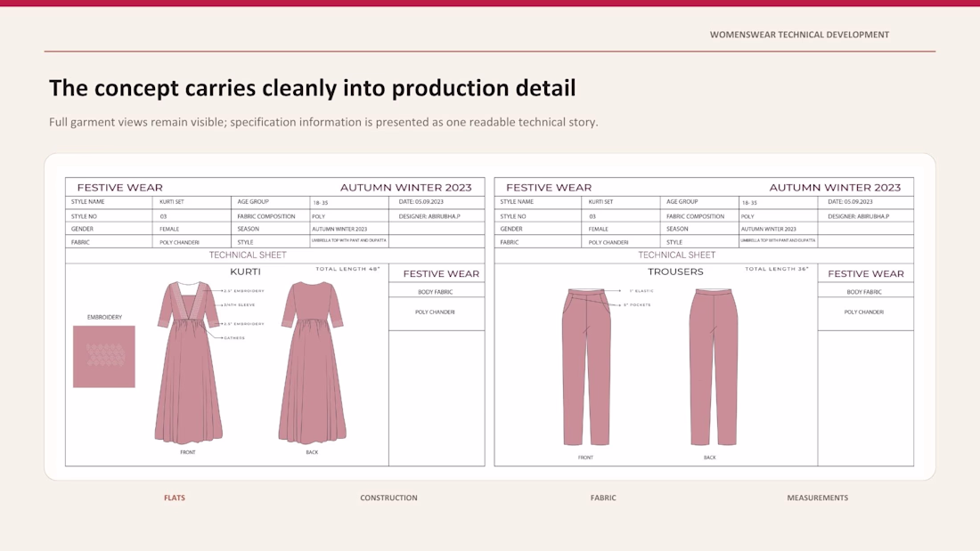Click 'FABRIC COMPOSITION' label on the trousers sheet

click(x=695, y=216)
